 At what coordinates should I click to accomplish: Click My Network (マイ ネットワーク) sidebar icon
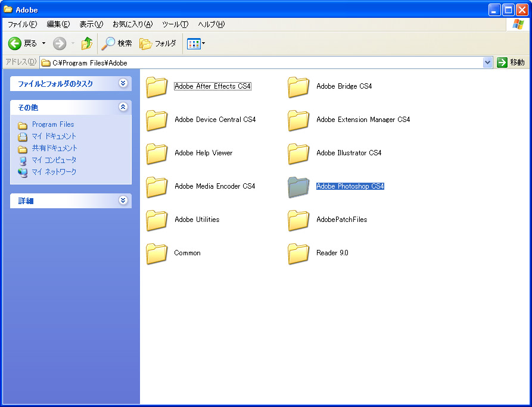(x=23, y=173)
